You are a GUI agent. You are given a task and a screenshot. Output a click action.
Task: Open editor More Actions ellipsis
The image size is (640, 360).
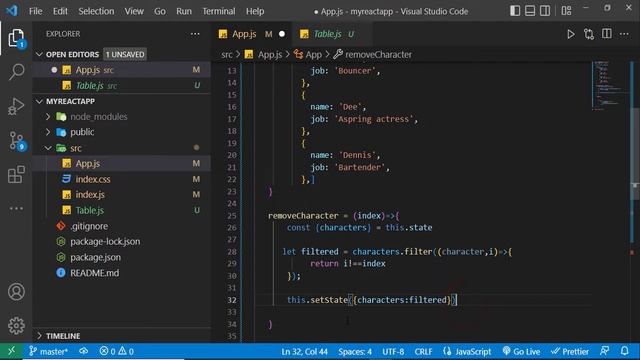[624, 34]
